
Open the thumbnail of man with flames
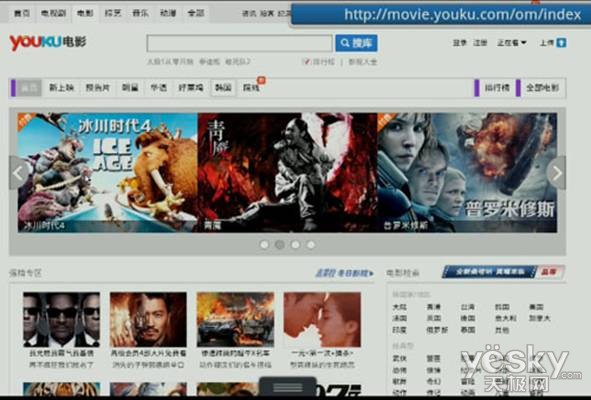click(148, 319)
